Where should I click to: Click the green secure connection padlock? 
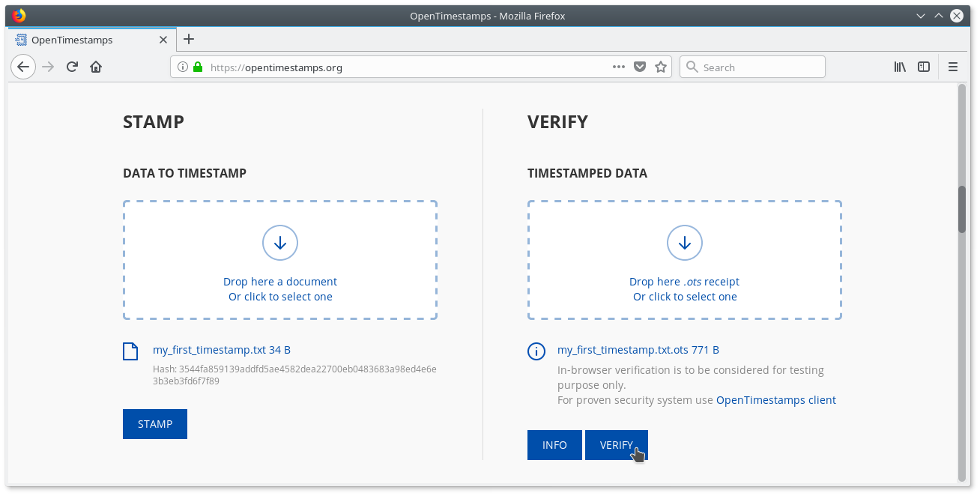198,67
